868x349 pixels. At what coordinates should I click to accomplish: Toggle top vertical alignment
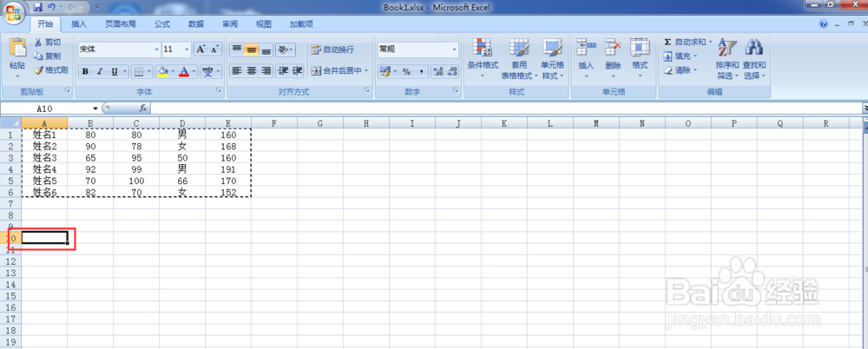[237, 49]
